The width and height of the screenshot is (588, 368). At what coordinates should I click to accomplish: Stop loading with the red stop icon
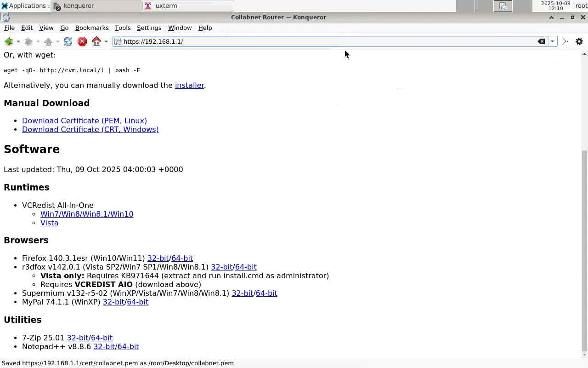coord(82,41)
